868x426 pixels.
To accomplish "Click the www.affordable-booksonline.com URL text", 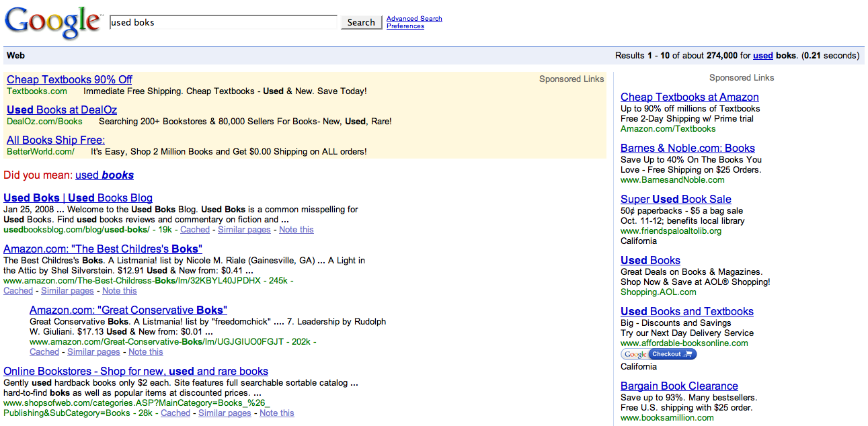I will click(x=684, y=343).
